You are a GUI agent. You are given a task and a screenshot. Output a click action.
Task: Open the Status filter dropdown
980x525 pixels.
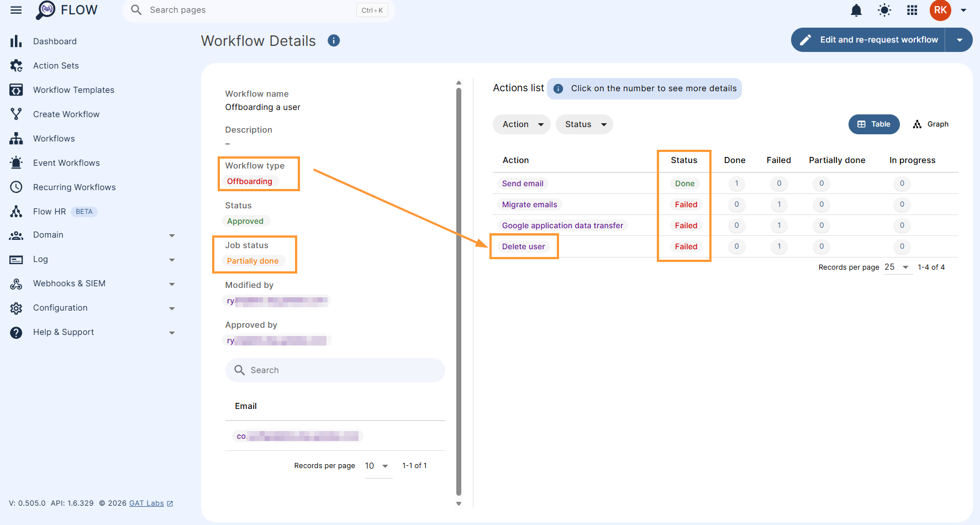[584, 124]
